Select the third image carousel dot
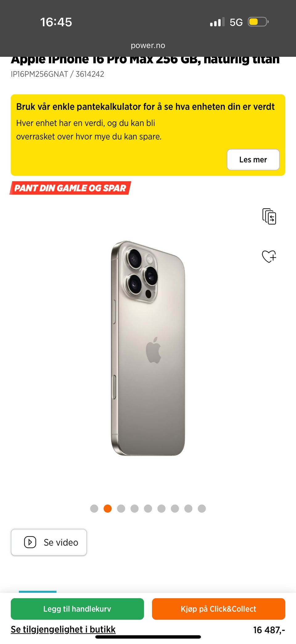The image size is (296, 644). tap(121, 508)
